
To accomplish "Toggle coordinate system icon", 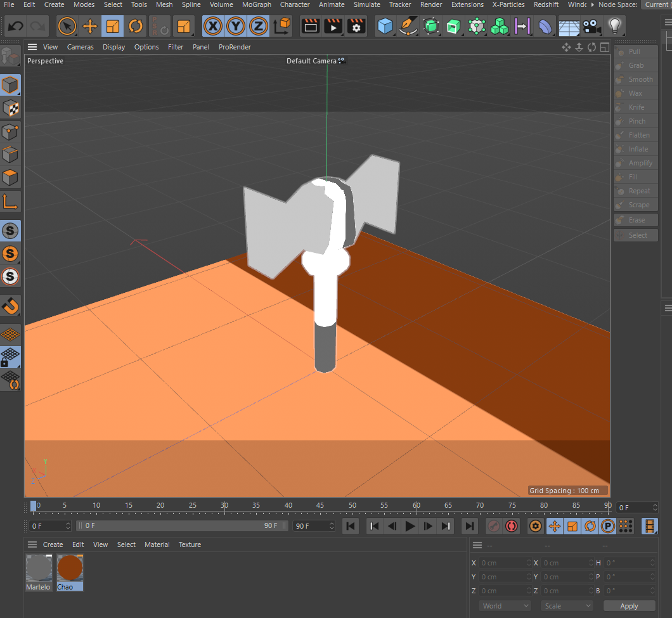I will [282, 26].
